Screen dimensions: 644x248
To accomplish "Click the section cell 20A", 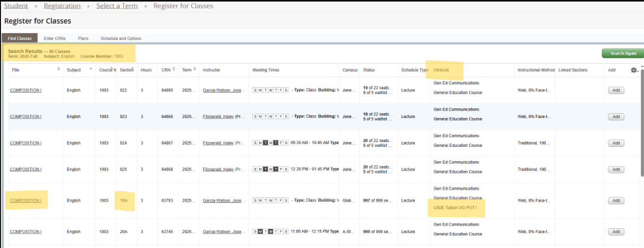I will coord(124,232).
